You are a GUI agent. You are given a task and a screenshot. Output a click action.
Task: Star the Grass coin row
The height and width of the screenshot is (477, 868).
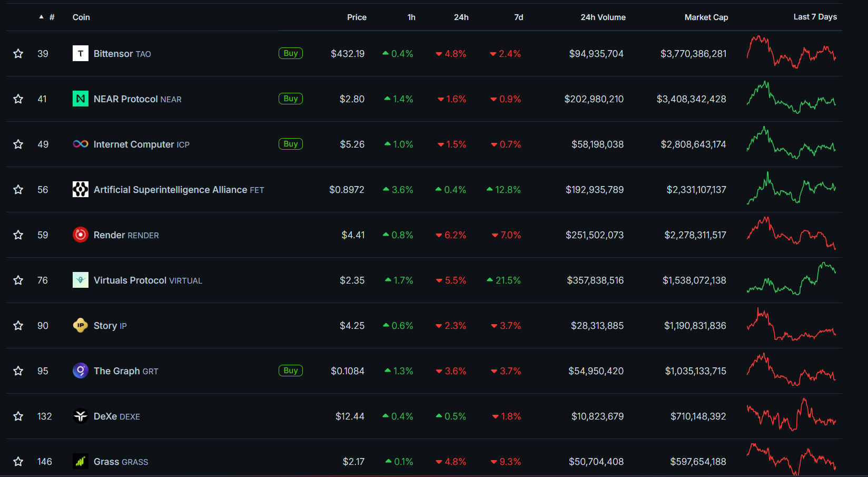tap(18, 462)
